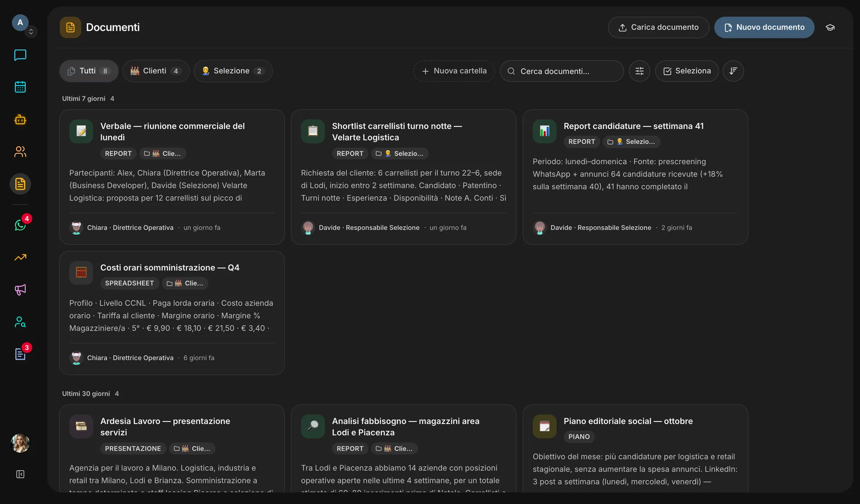Open the chat icon in sidebar
Viewport: 860px width, 504px height.
20,55
